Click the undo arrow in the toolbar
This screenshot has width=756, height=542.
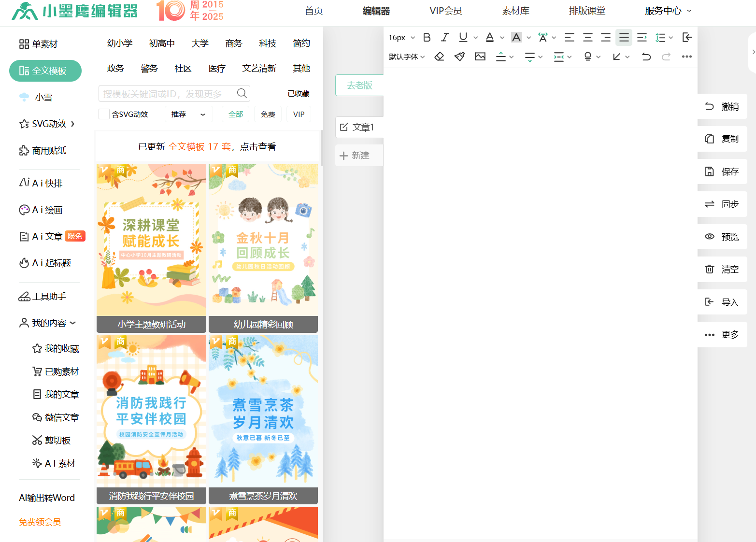[646, 57]
